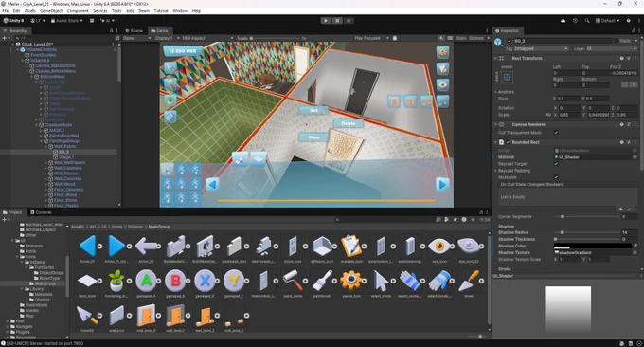Open the Play Focused dropdown

(x=371, y=38)
